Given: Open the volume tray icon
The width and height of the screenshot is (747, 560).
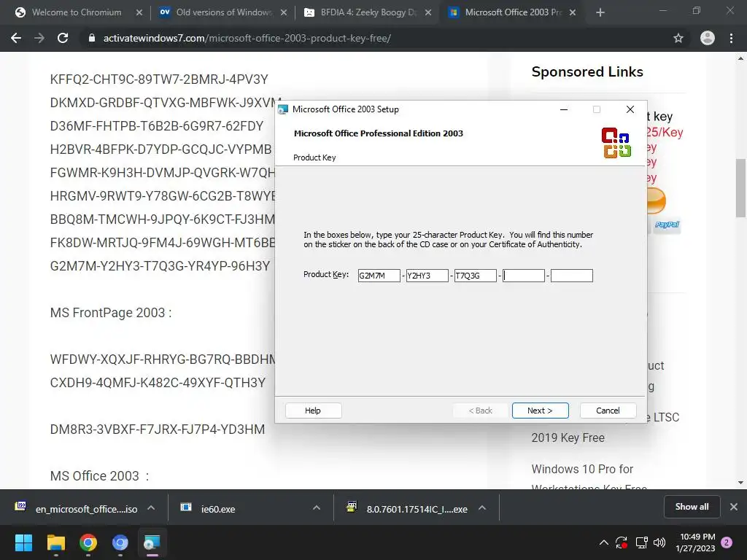Looking at the screenshot, I should click(659, 542).
